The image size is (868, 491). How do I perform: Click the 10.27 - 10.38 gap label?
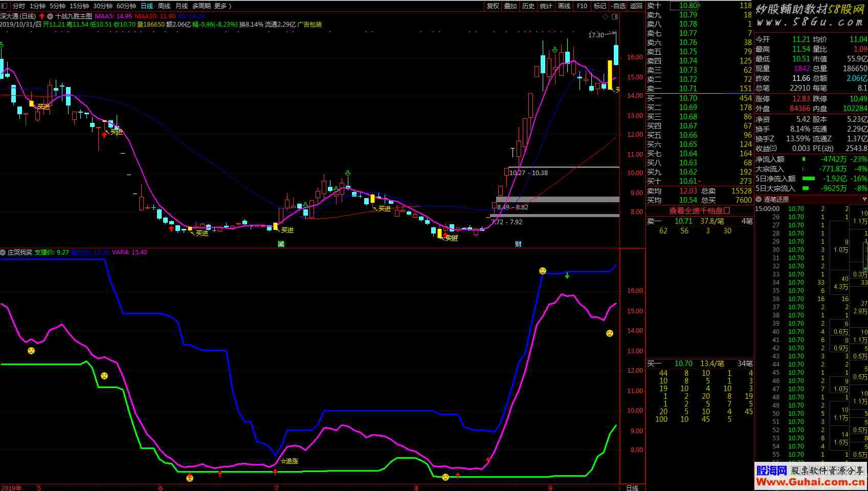pyautogui.click(x=528, y=173)
